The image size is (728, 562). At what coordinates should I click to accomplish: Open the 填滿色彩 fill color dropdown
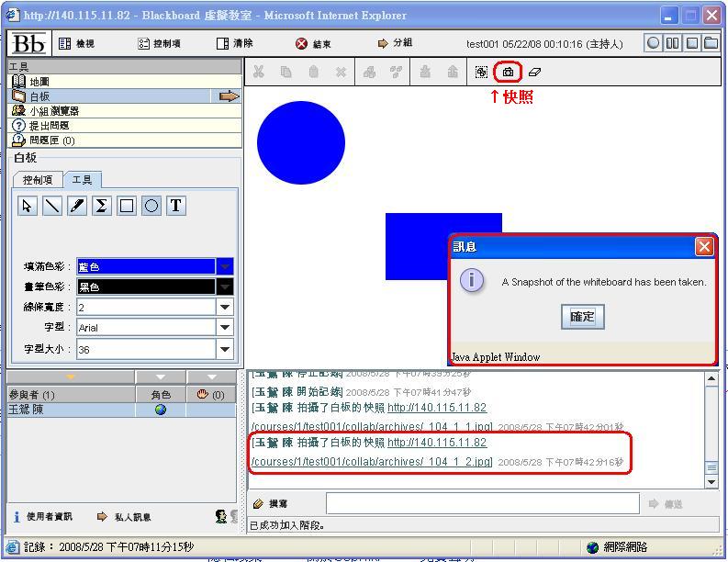click(x=225, y=266)
